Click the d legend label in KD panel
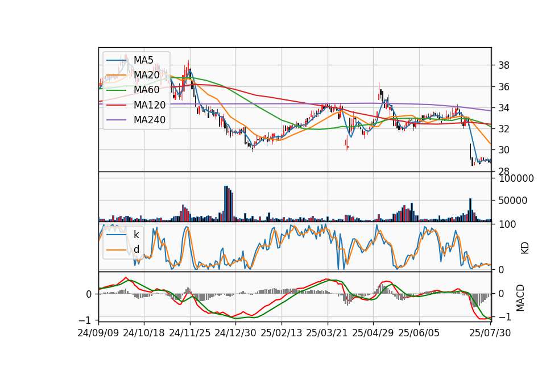The width and height of the screenshot is (546, 392). point(136,249)
